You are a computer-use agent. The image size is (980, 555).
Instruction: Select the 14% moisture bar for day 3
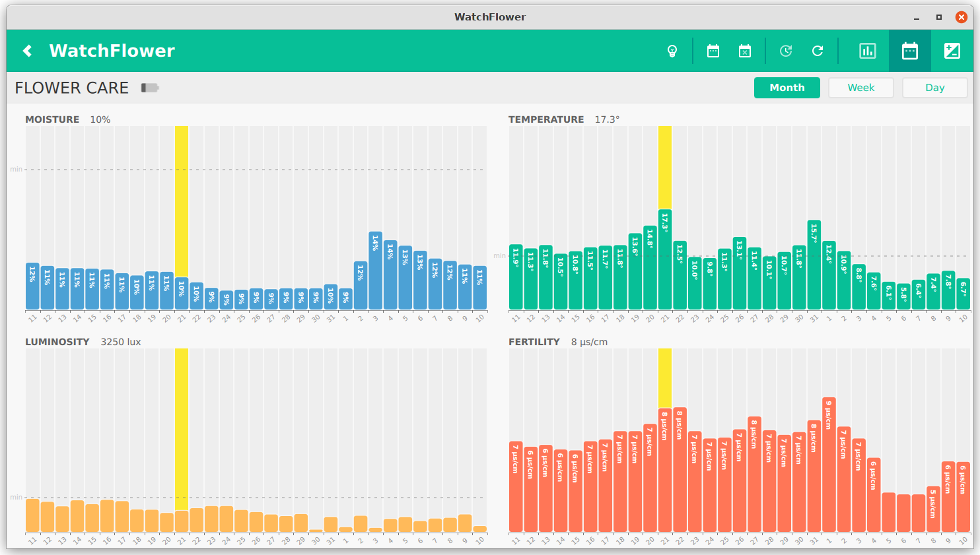pyautogui.click(x=376, y=271)
